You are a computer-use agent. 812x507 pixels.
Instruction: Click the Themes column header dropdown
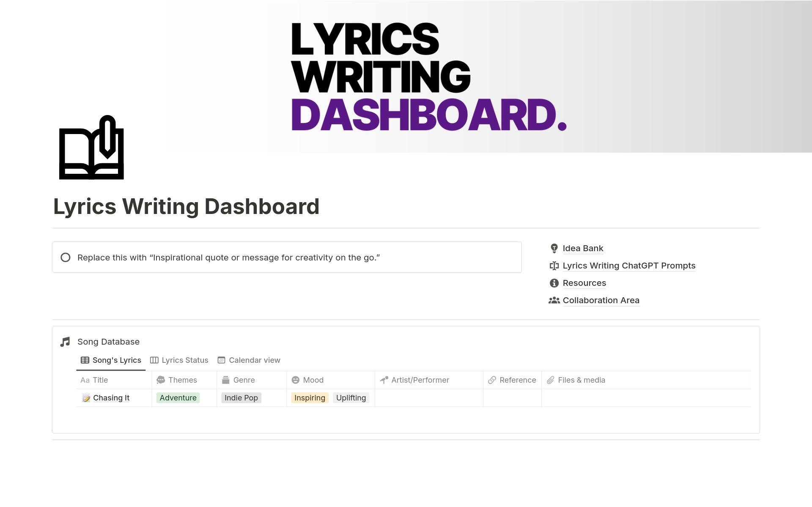click(x=183, y=379)
